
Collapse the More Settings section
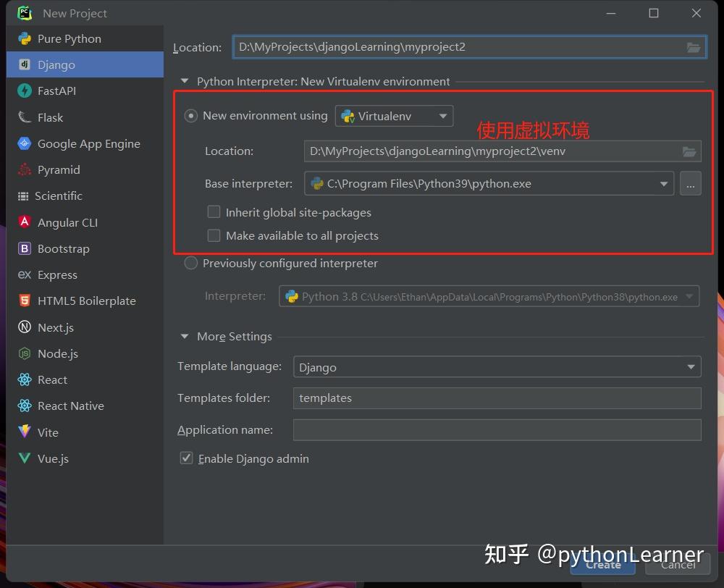(x=185, y=336)
